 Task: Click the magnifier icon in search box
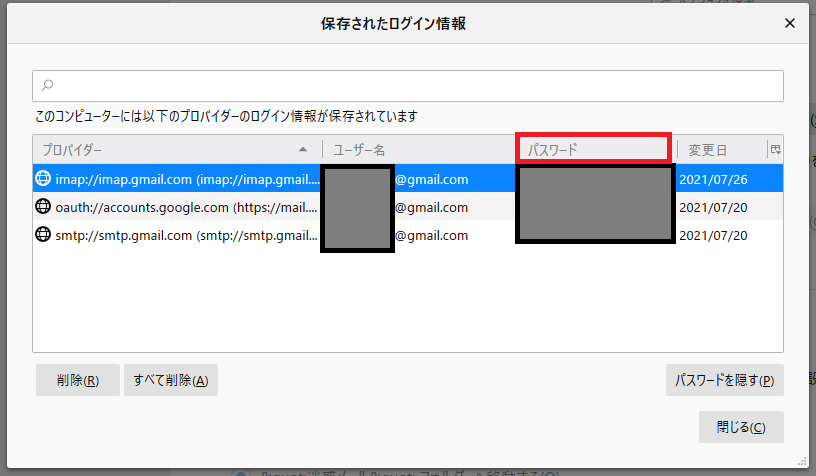click(47, 85)
